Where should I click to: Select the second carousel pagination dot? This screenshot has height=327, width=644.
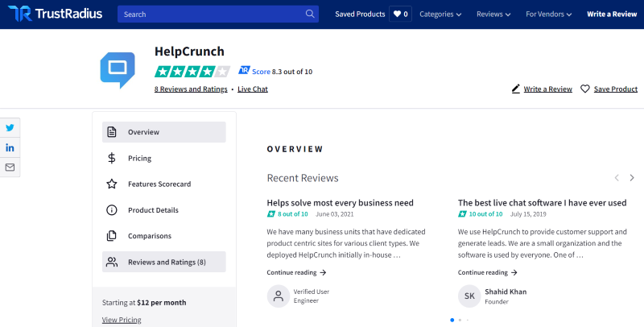[460, 320]
